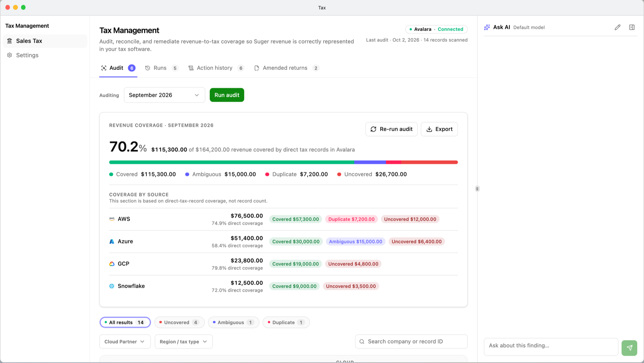Screen dimensions: 644x363
Task: Click Azure Ambiguous $15,000.00 badge
Action: (x=355, y=242)
